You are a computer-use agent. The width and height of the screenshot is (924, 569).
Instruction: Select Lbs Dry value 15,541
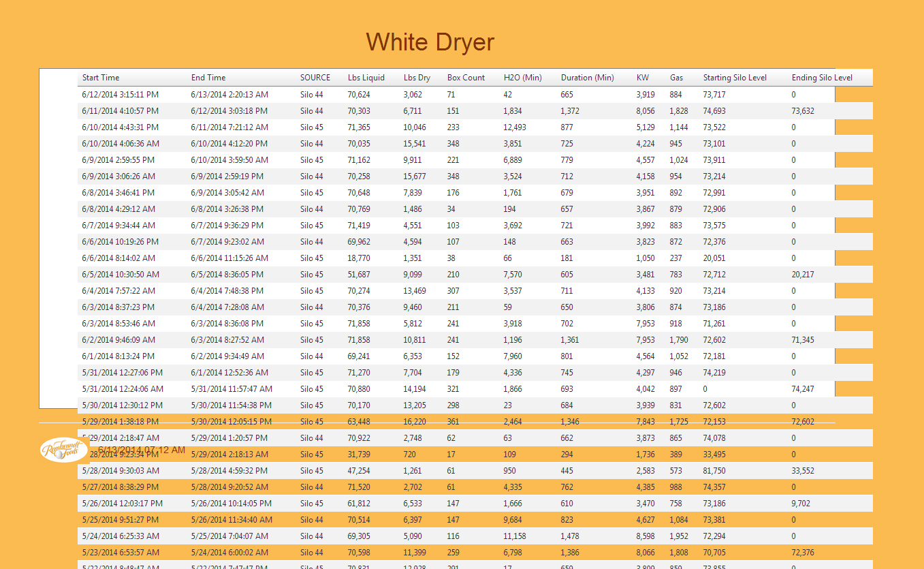tap(415, 144)
